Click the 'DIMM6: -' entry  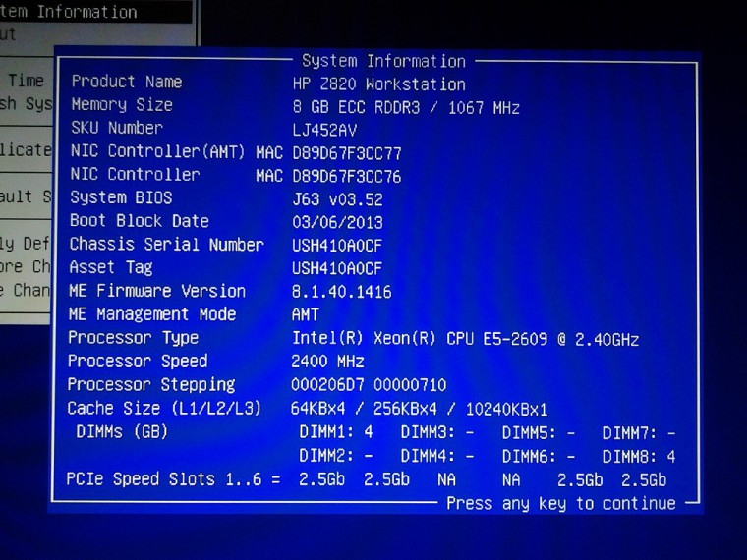[539, 457]
